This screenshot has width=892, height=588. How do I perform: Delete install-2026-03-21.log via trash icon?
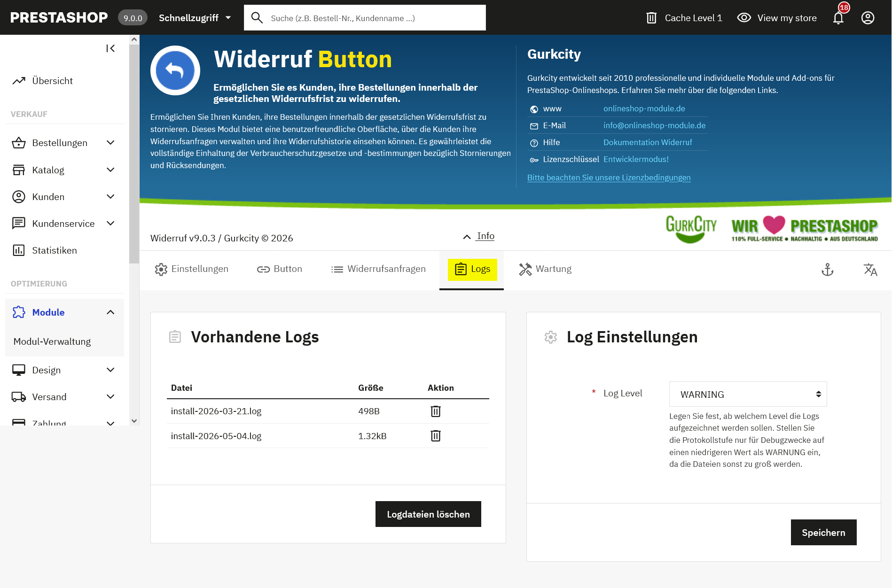click(x=436, y=411)
